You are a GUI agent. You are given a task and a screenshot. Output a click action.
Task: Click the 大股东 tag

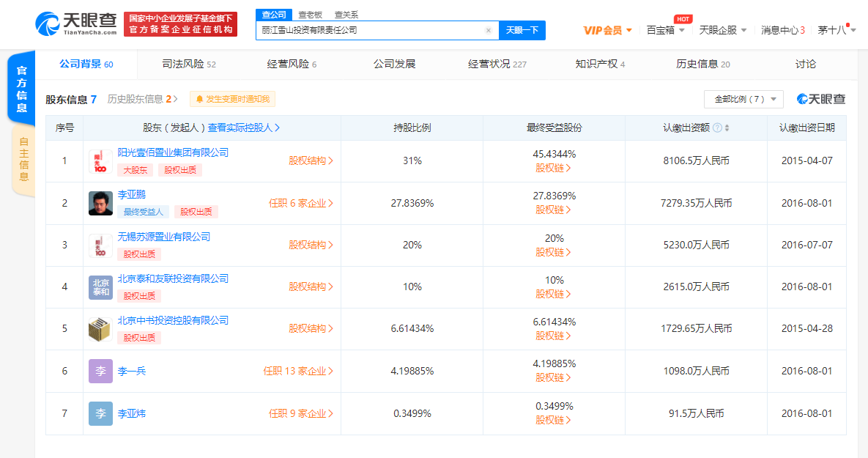pos(135,170)
